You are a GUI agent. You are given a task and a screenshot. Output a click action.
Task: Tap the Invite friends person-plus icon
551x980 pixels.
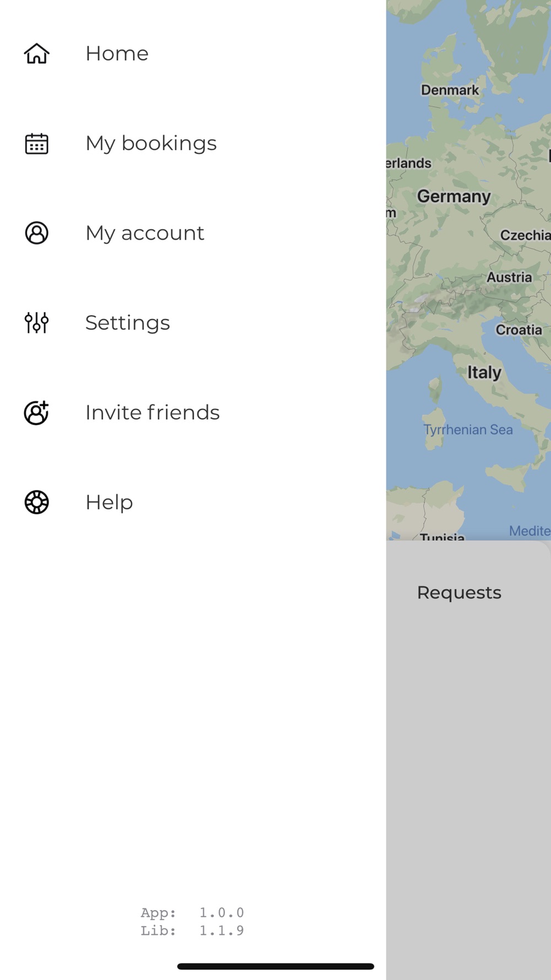click(37, 413)
